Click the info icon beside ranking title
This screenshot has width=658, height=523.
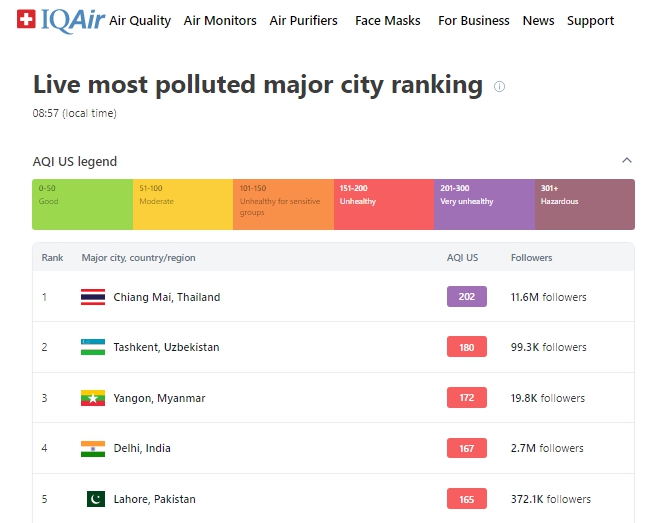point(500,86)
